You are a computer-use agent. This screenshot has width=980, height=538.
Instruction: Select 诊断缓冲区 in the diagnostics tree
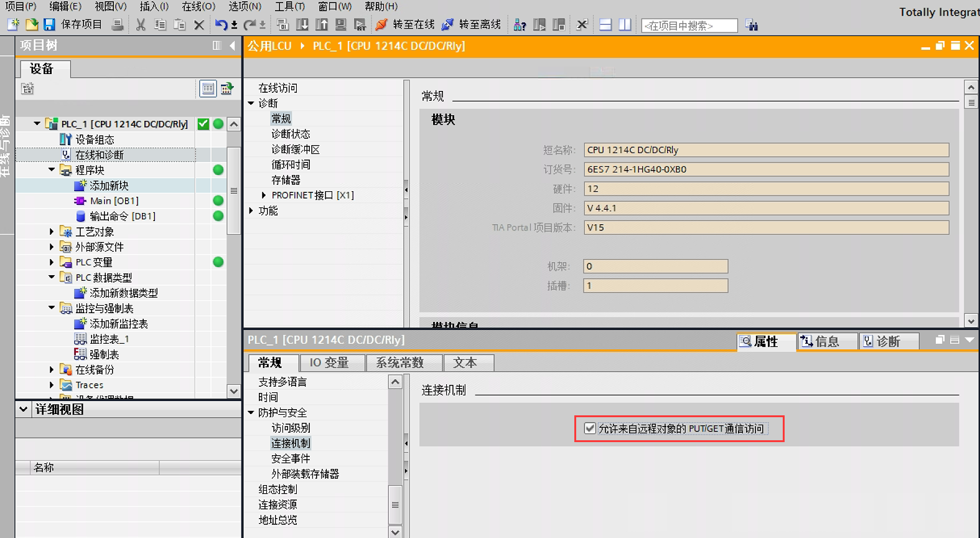[296, 149]
